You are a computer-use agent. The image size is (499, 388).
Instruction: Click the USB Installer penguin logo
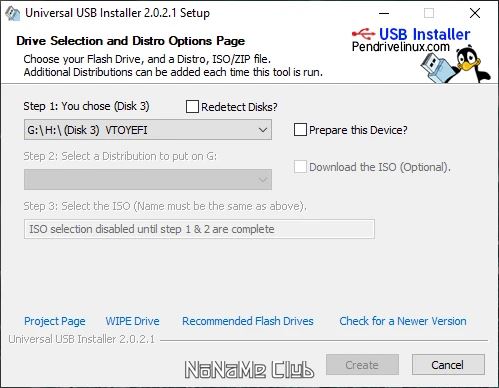point(455,65)
